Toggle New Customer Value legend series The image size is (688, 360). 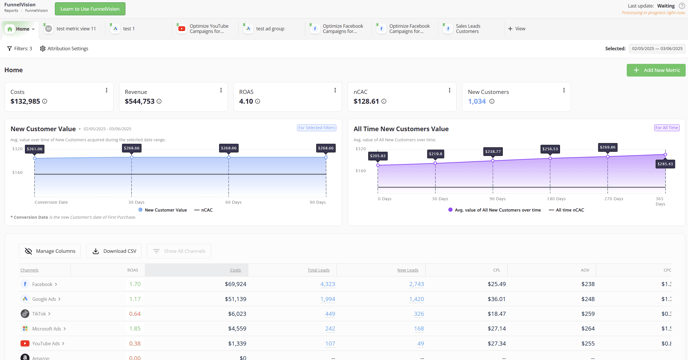click(x=162, y=210)
